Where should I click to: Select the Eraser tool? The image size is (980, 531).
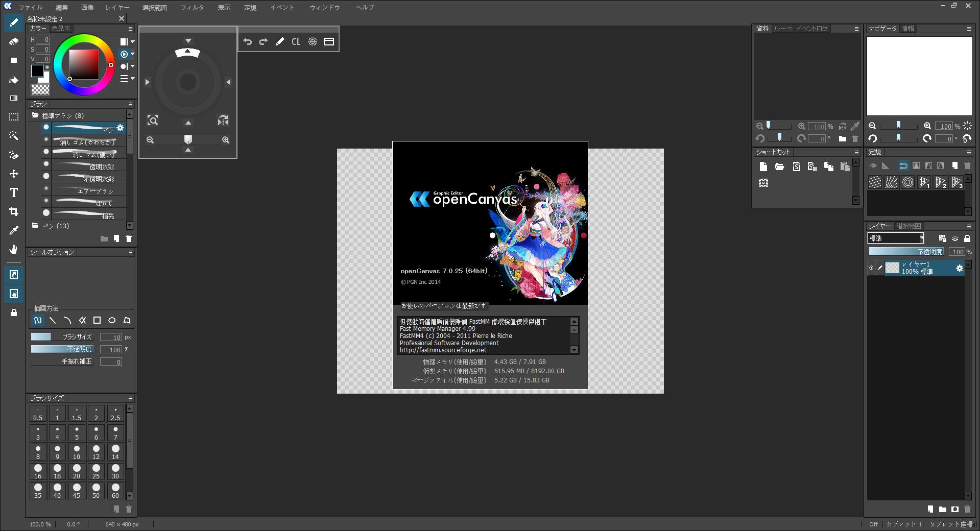[14, 41]
